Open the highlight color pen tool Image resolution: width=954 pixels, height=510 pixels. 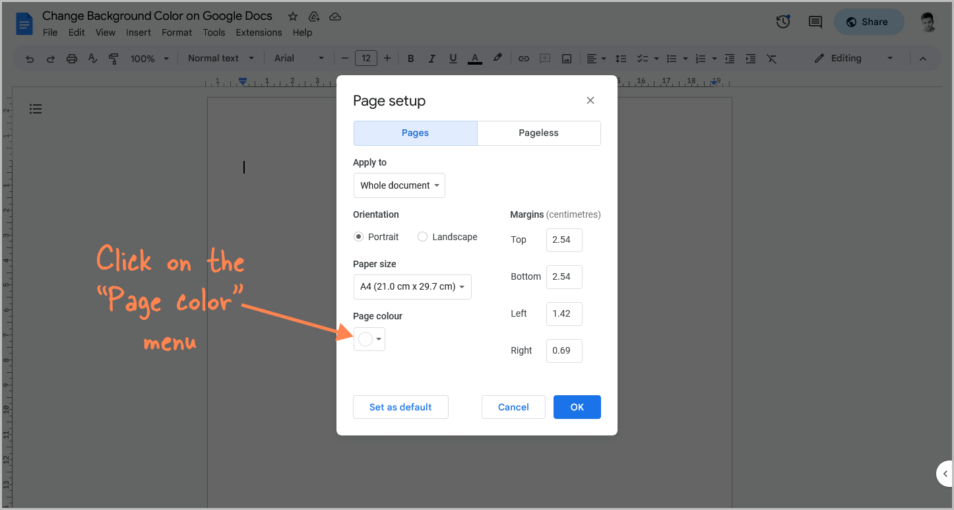[x=497, y=58]
